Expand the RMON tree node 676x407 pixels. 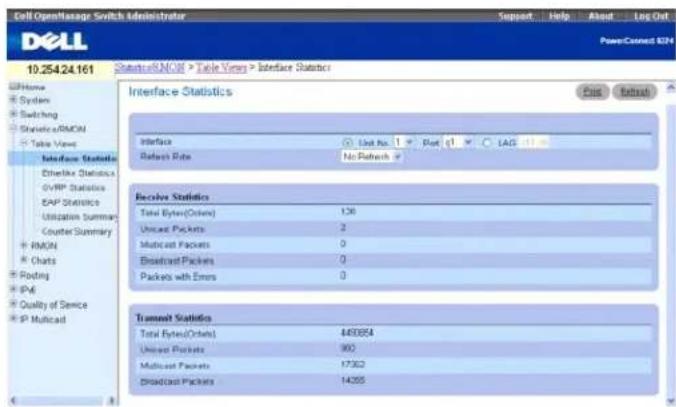coord(24,245)
